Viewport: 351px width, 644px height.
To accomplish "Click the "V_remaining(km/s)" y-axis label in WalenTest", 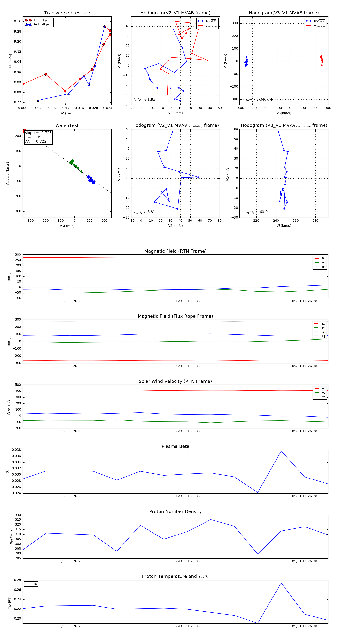I will (8, 173).
